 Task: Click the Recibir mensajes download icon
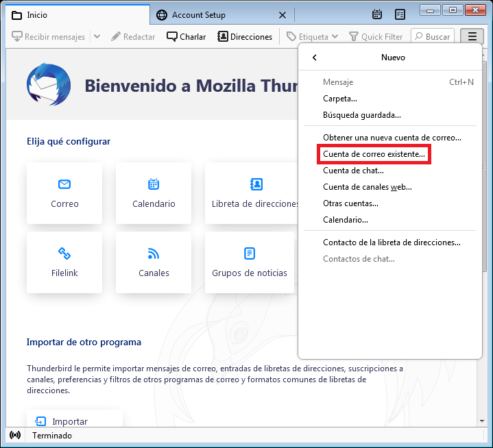click(x=16, y=36)
